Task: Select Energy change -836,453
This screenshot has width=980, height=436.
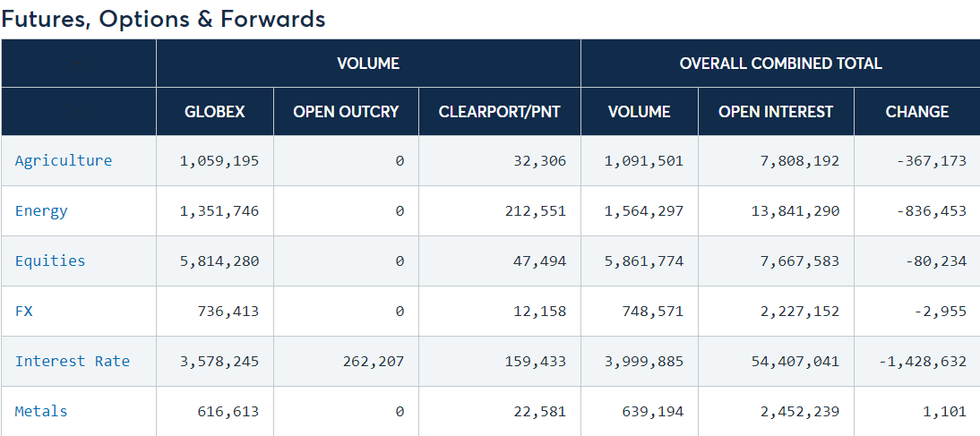Action: 932,211
